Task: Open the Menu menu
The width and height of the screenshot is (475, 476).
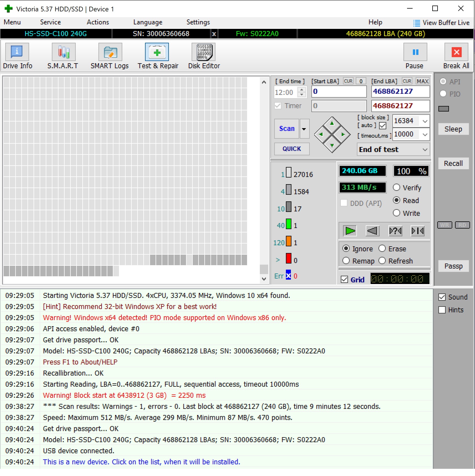Action: tap(12, 22)
